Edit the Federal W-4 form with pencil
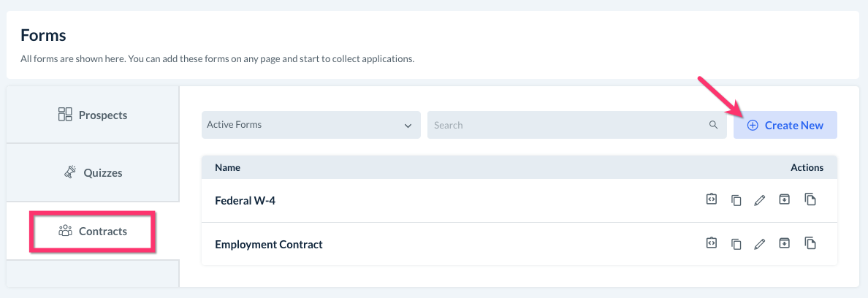The image size is (868, 298). [x=759, y=200]
